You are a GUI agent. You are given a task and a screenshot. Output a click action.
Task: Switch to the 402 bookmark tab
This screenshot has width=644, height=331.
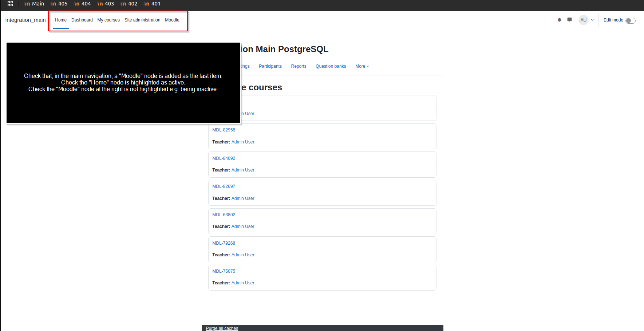click(129, 4)
